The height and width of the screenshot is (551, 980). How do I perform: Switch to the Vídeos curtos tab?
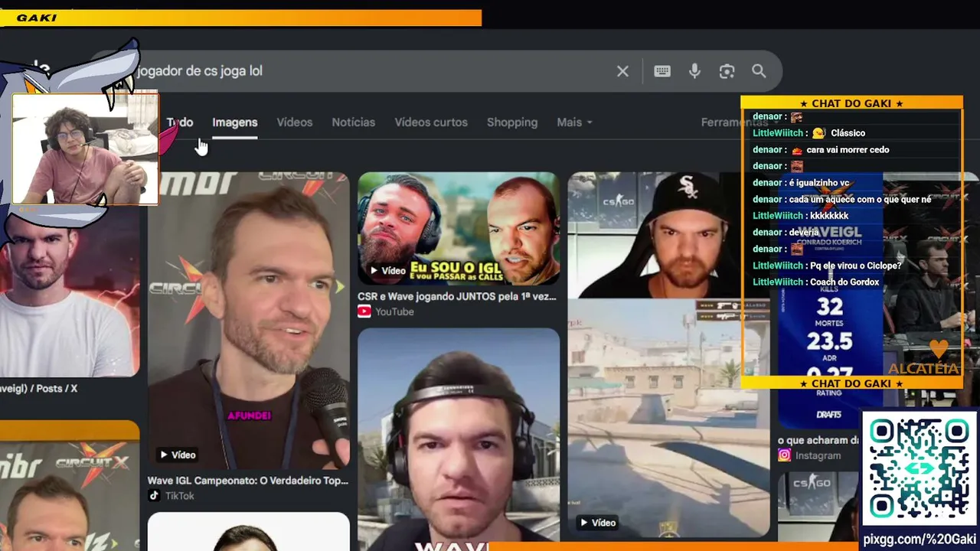coord(431,122)
